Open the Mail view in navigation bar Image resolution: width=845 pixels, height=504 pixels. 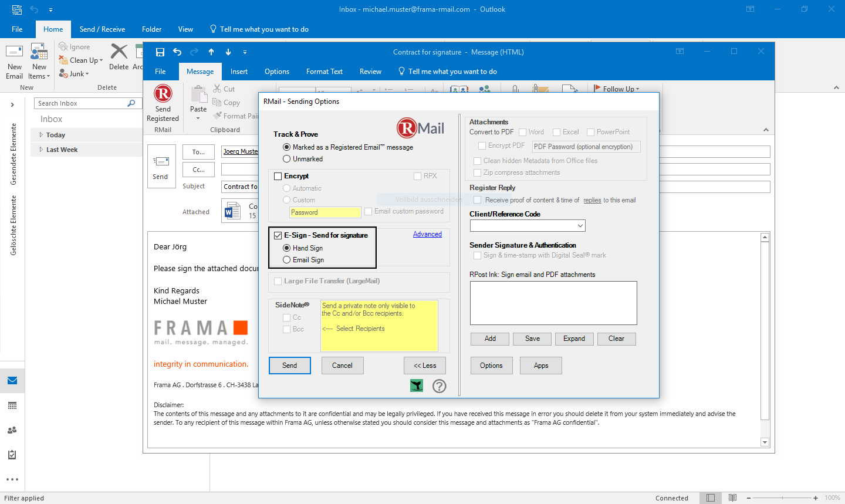12,381
